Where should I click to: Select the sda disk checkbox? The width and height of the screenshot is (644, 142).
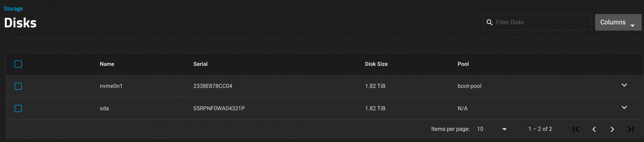click(18, 108)
